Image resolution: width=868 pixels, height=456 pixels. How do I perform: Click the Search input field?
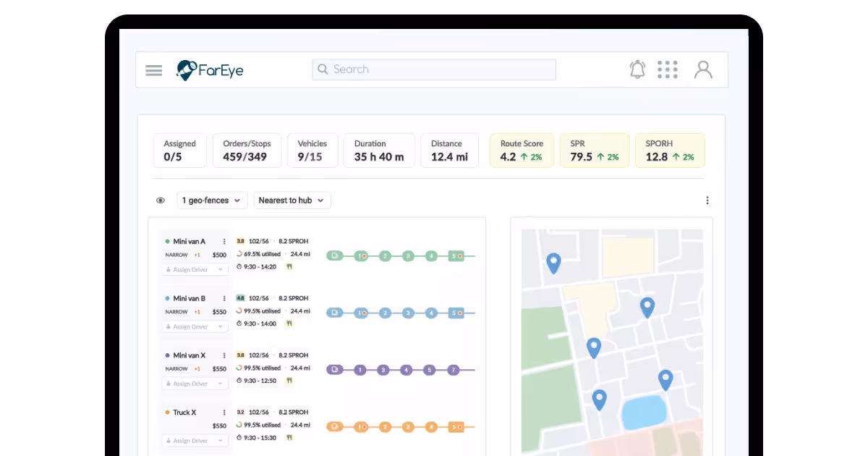pyautogui.click(x=434, y=69)
